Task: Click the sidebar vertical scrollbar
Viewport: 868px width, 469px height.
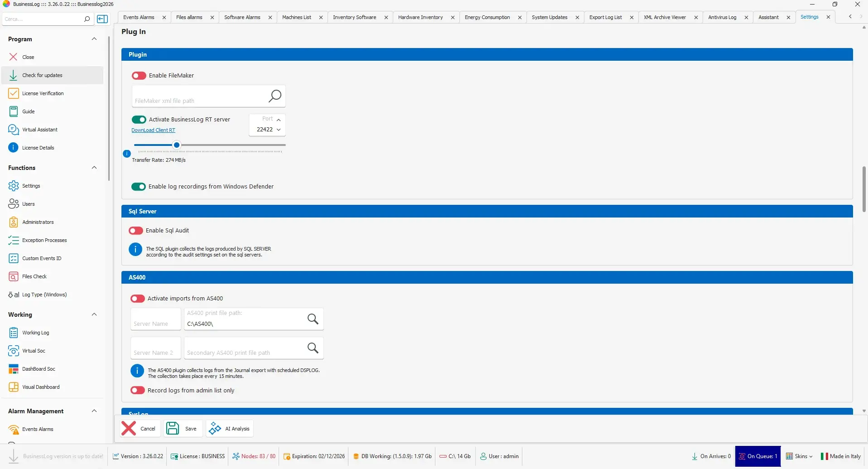Action: pyautogui.click(x=109, y=109)
